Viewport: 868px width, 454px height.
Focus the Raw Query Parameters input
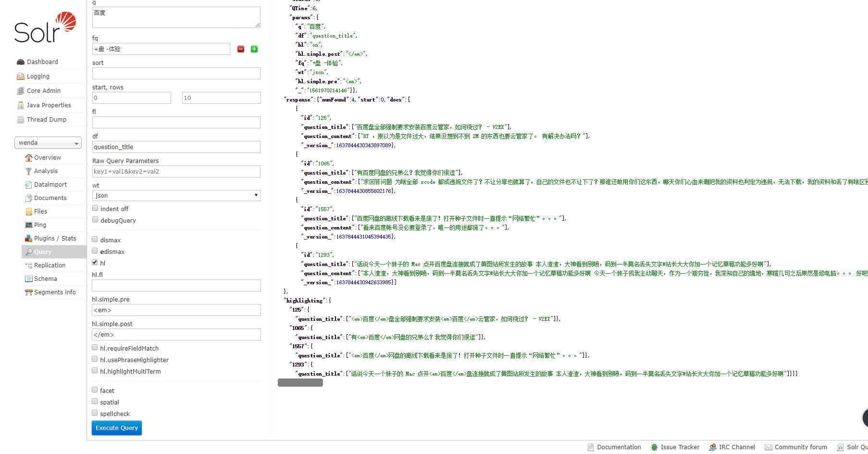coord(176,172)
